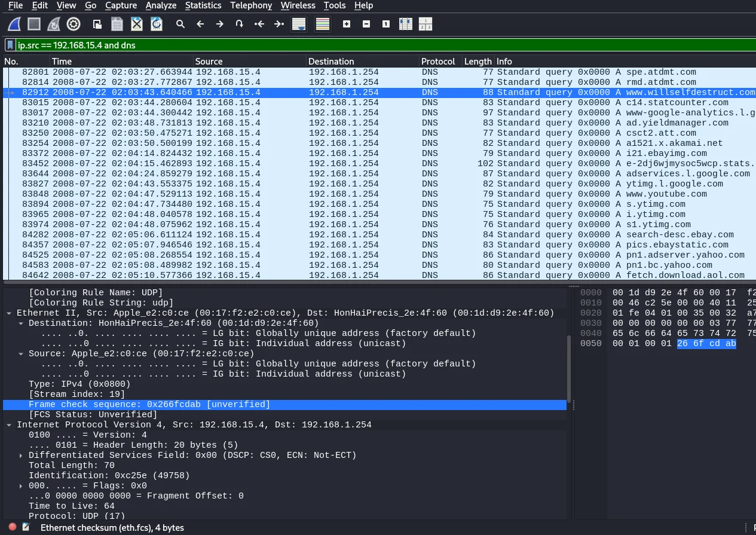Screen dimensions: 756x535
Task: Select Frame check sequence 0x266fcdab line
Action: pyautogui.click(x=284, y=405)
